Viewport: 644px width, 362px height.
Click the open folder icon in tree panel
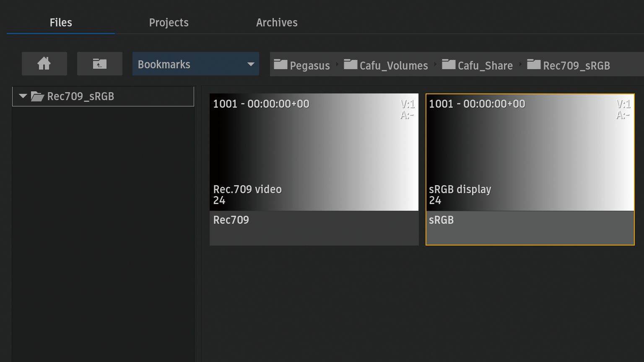pos(37,97)
